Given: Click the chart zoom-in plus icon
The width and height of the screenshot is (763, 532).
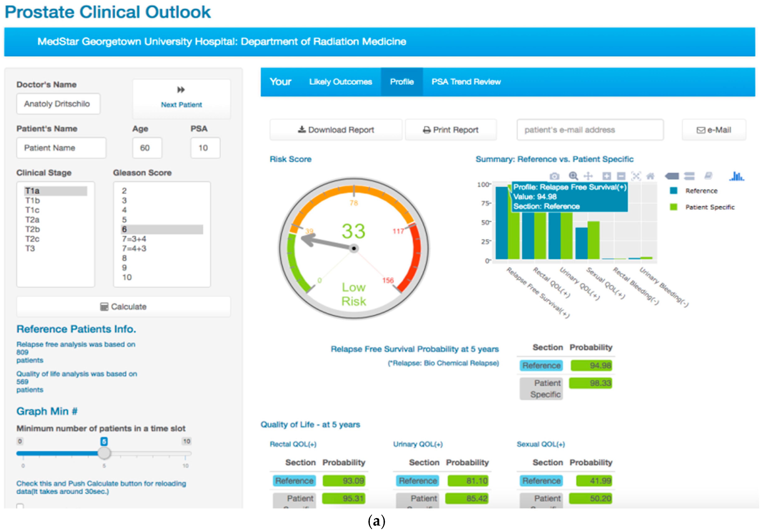Looking at the screenshot, I should (x=606, y=176).
